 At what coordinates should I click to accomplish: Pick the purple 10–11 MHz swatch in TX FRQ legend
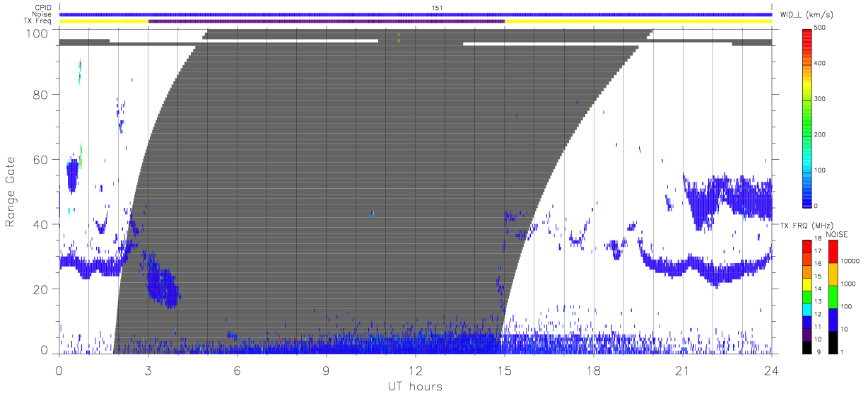(x=807, y=333)
